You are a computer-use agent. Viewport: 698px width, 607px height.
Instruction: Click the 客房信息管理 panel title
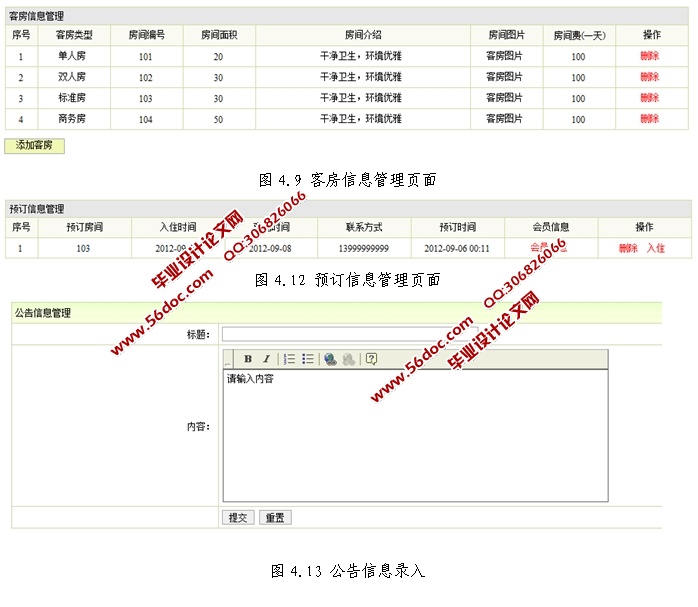pos(37,16)
